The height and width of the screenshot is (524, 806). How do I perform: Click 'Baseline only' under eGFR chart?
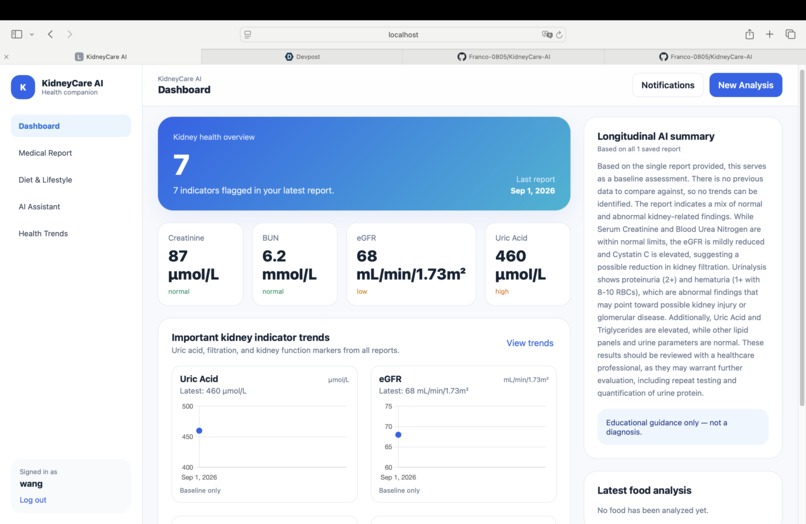click(x=399, y=491)
